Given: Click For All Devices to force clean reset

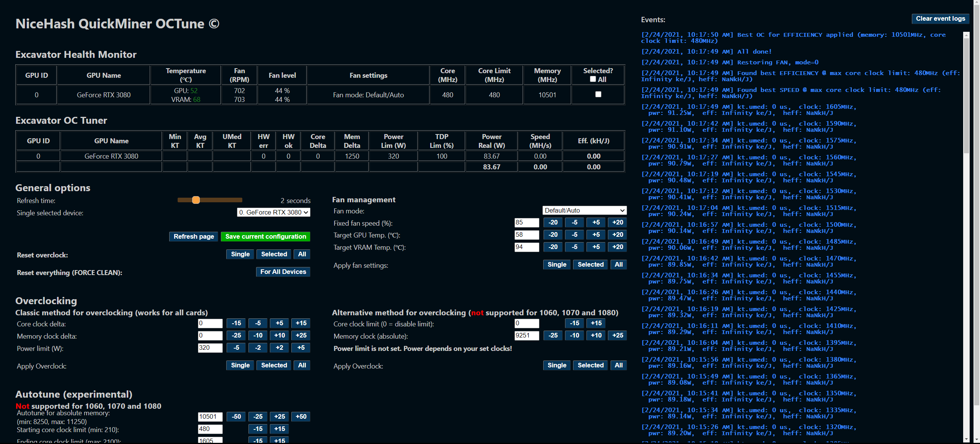Looking at the screenshot, I should point(283,272).
